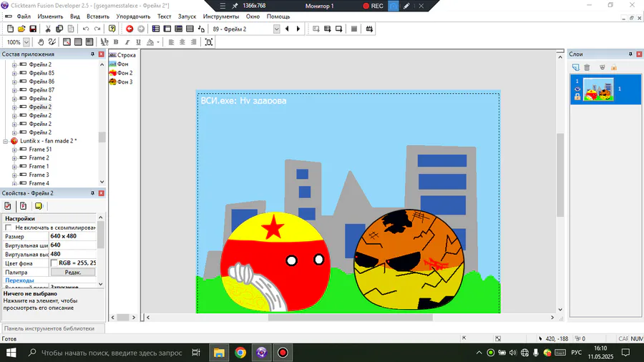This screenshot has height=362, width=644.
Task: Click the New file icon in toolbar
Action: 10,29
